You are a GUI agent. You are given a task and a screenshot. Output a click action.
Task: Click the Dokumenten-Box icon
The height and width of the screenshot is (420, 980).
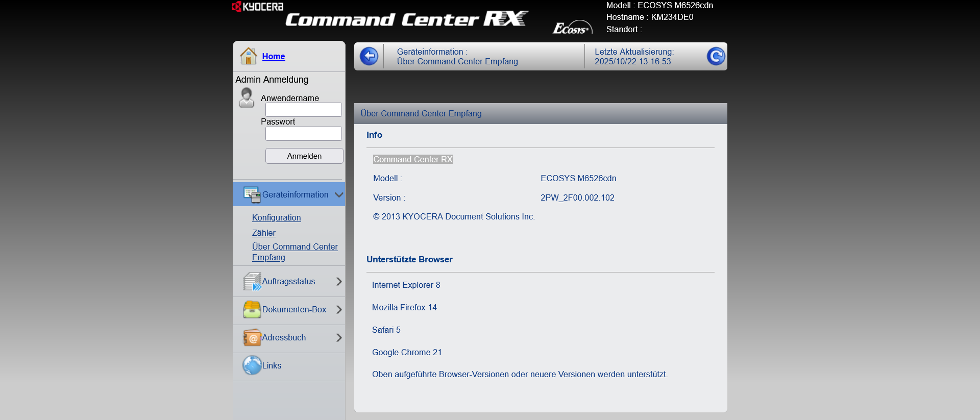tap(252, 309)
